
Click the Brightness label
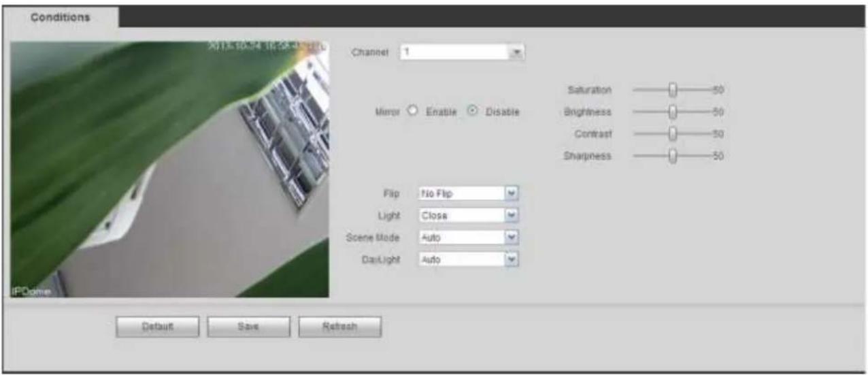click(588, 112)
